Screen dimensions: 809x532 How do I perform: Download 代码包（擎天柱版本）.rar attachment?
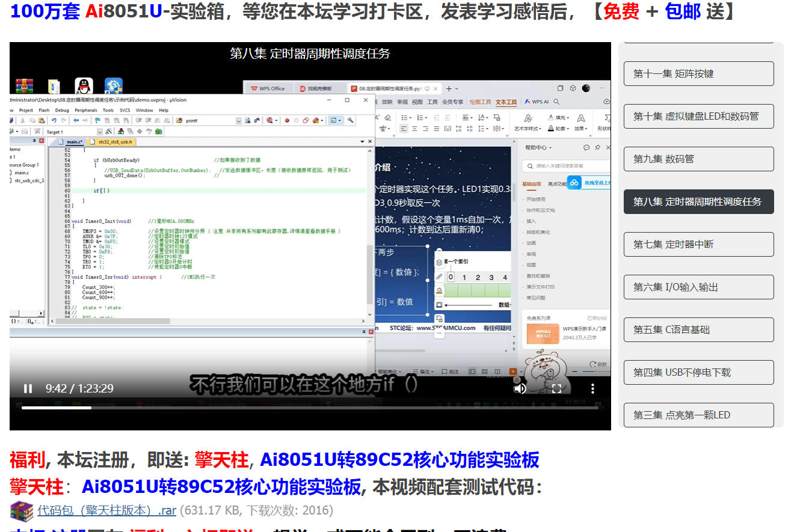[x=106, y=510]
